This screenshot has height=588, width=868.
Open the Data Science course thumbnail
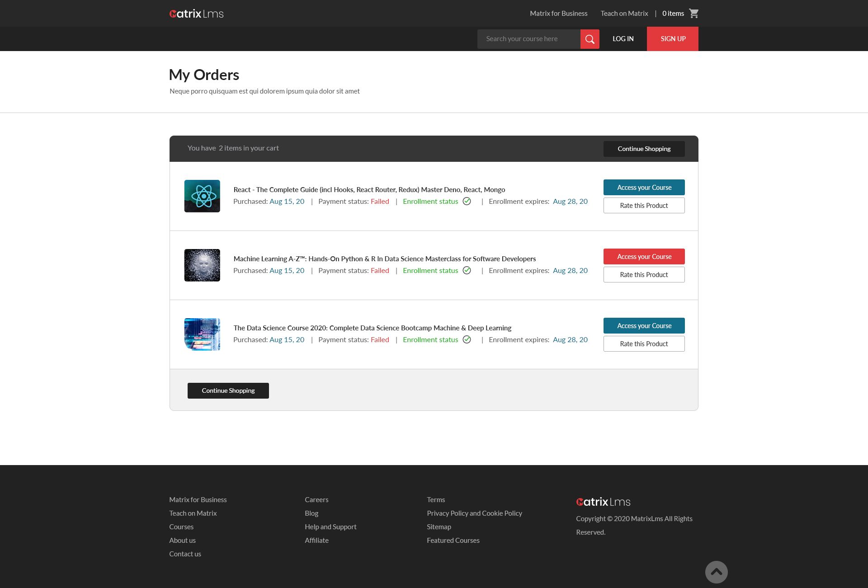tap(202, 334)
